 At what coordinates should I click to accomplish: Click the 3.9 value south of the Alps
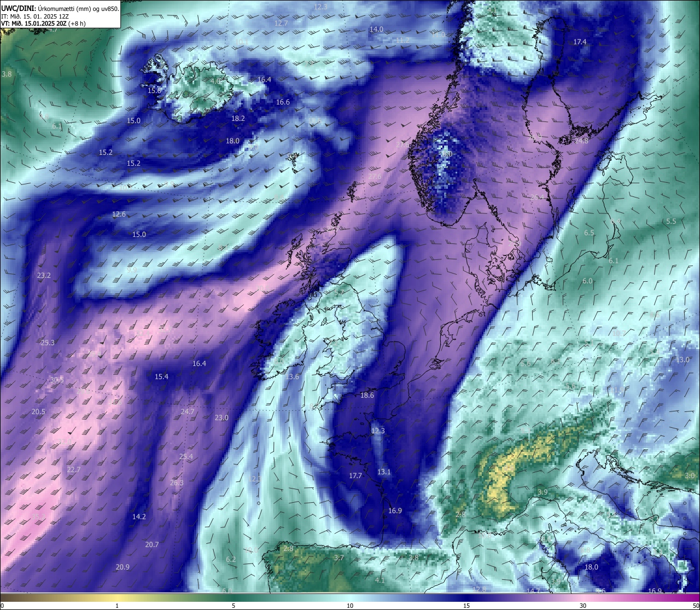(542, 493)
